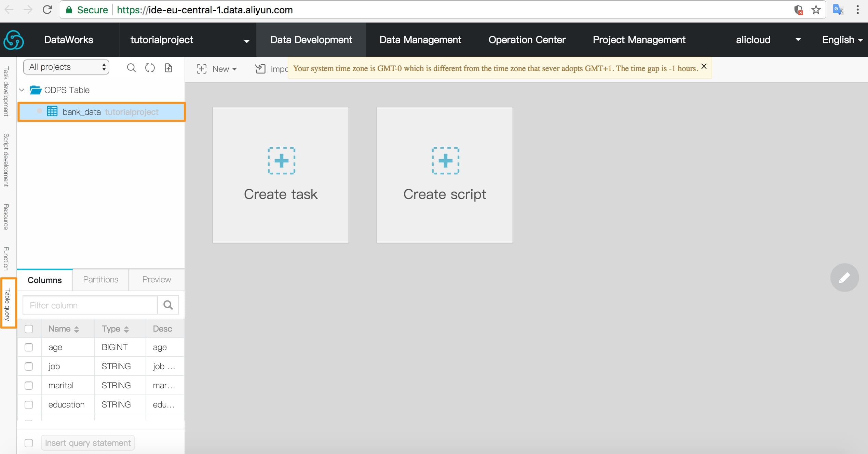The width and height of the screenshot is (868, 454).
Task: Click the Filter column search icon
Action: [x=168, y=305]
